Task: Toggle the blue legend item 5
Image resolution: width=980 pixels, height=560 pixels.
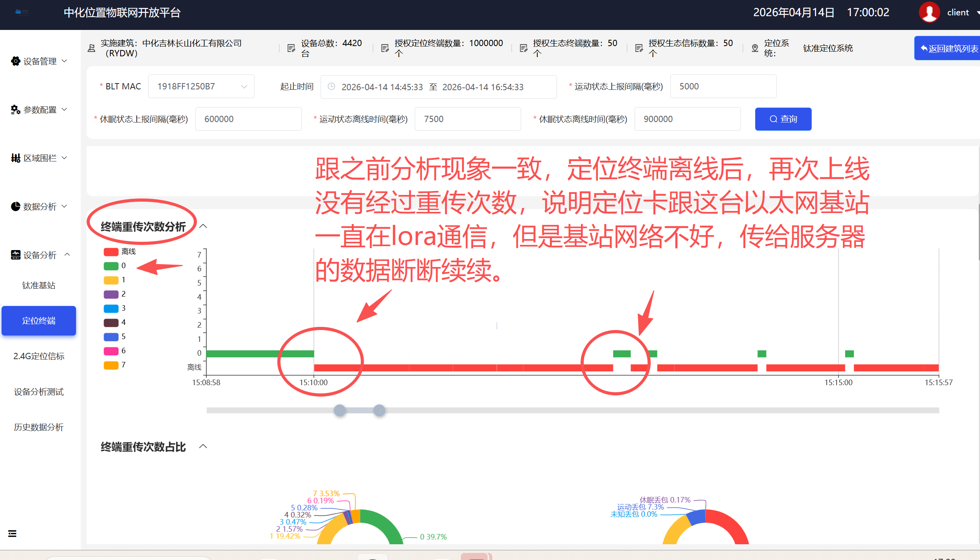Action: pos(115,337)
